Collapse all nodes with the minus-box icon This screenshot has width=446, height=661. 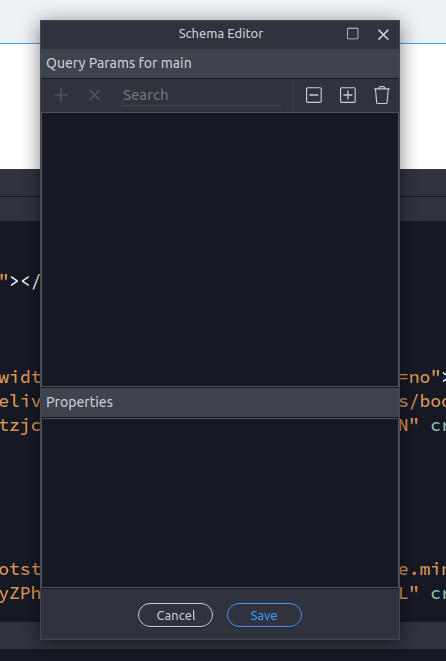coord(314,95)
